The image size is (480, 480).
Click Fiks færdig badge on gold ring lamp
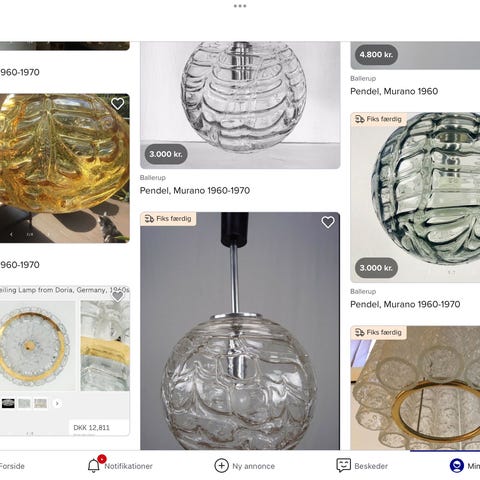tap(378, 333)
